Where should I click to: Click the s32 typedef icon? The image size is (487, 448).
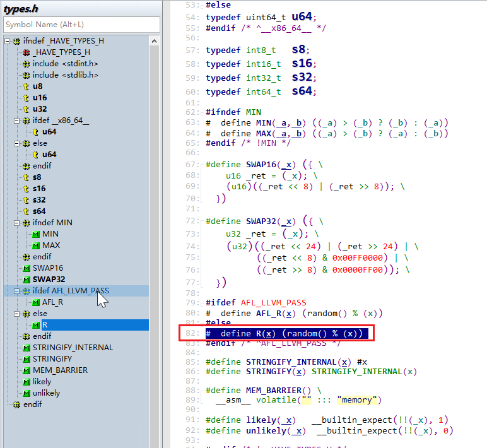click(x=26, y=200)
